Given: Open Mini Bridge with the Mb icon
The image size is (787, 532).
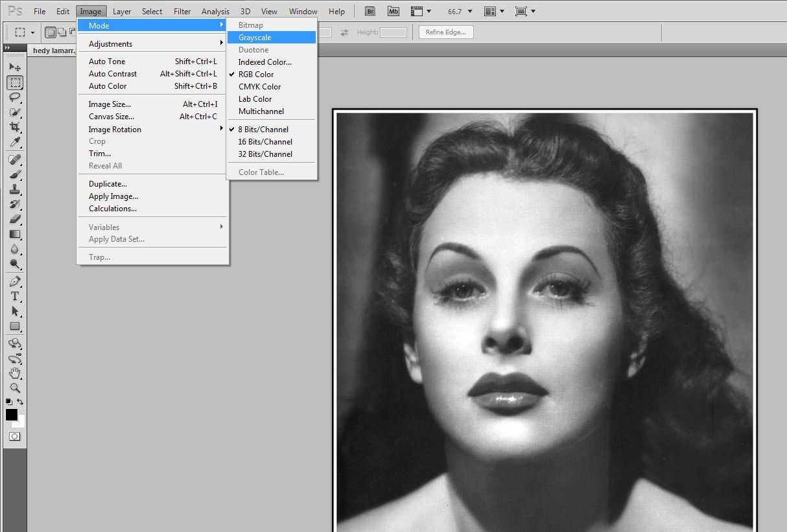Looking at the screenshot, I should point(393,12).
